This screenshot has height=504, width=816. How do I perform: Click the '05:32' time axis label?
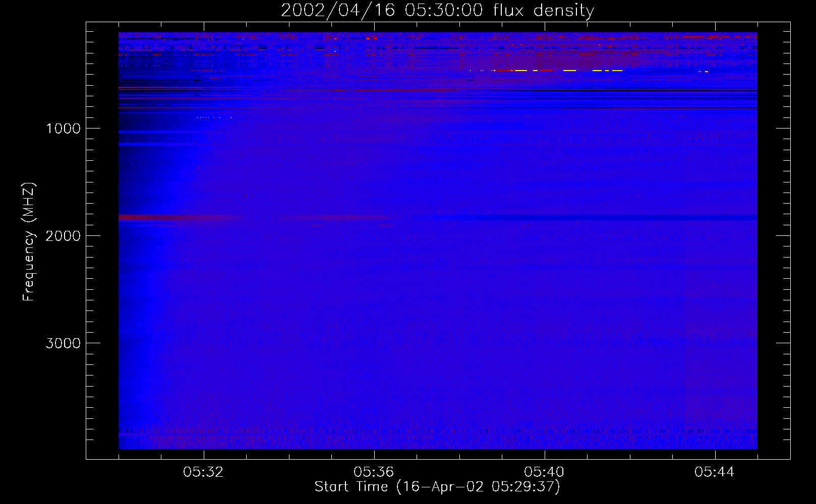pos(203,472)
